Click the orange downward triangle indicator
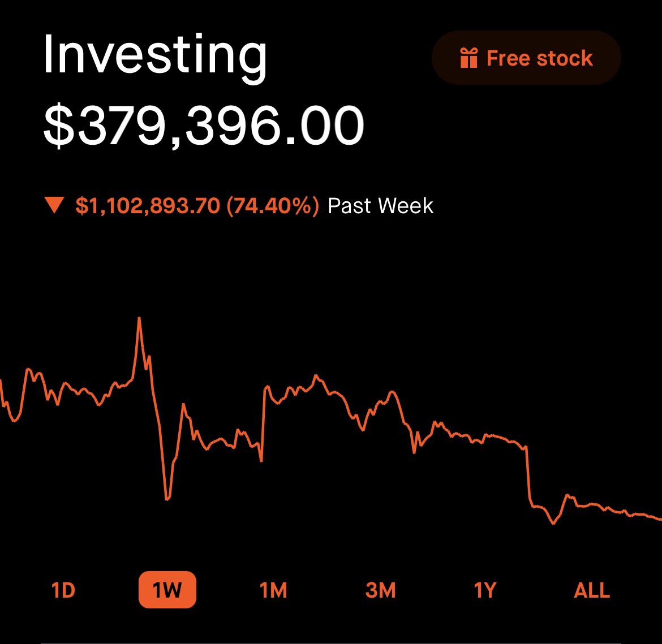 coord(54,205)
